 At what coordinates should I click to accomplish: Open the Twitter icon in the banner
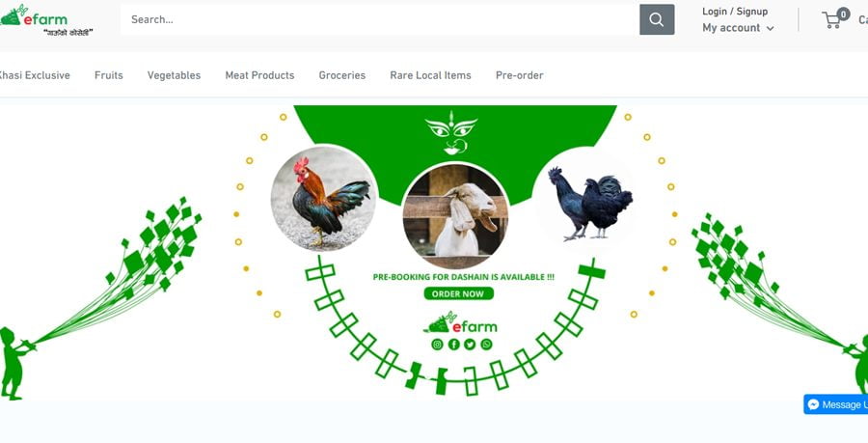470,345
